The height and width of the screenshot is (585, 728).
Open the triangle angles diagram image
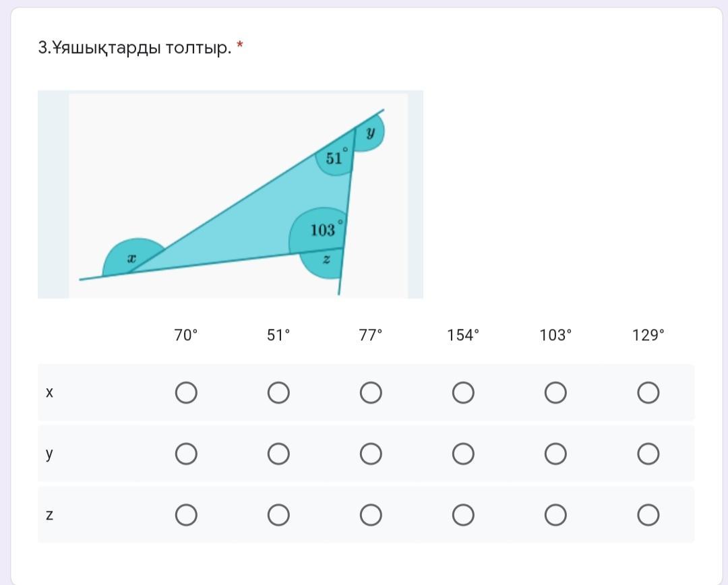pyautogui.click(x=231, y=195)
